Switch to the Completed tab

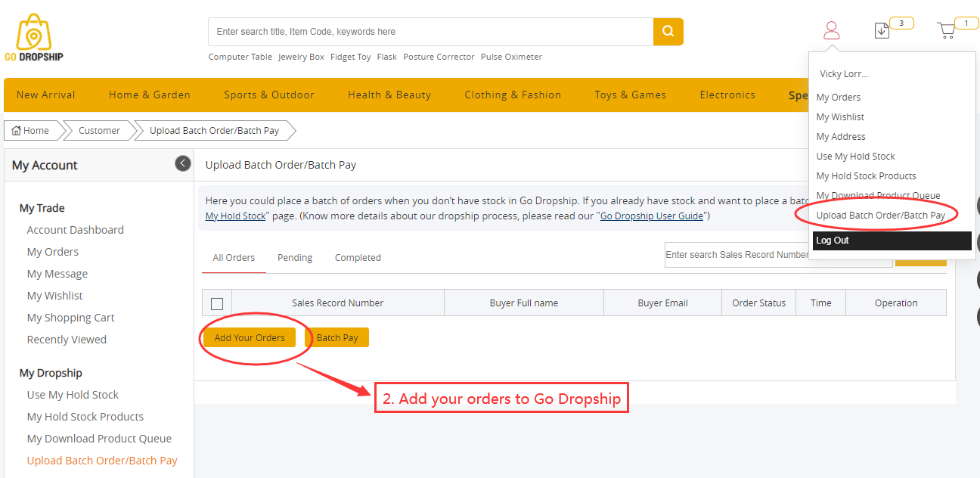(x=358, y=258)
